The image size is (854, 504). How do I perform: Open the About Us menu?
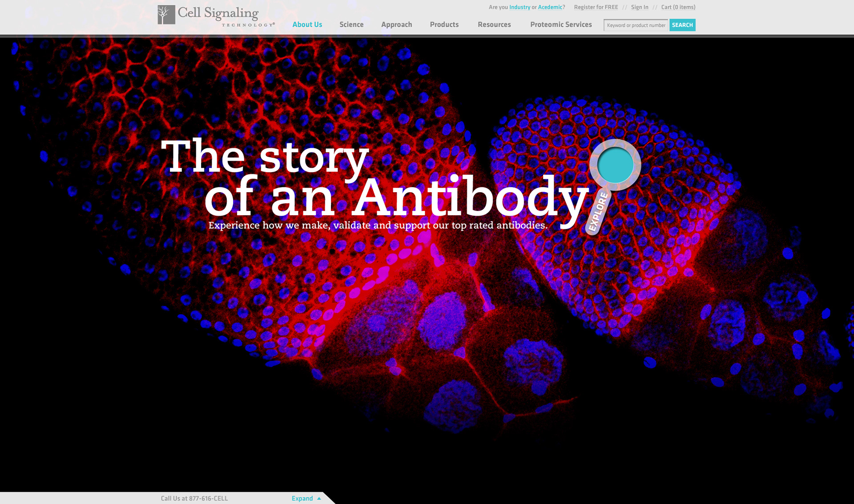pyautogui.click(x=307, y=25)
